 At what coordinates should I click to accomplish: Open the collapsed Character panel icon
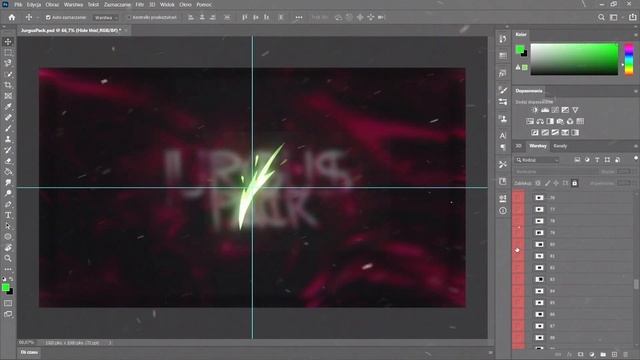[x=503, y=135]
